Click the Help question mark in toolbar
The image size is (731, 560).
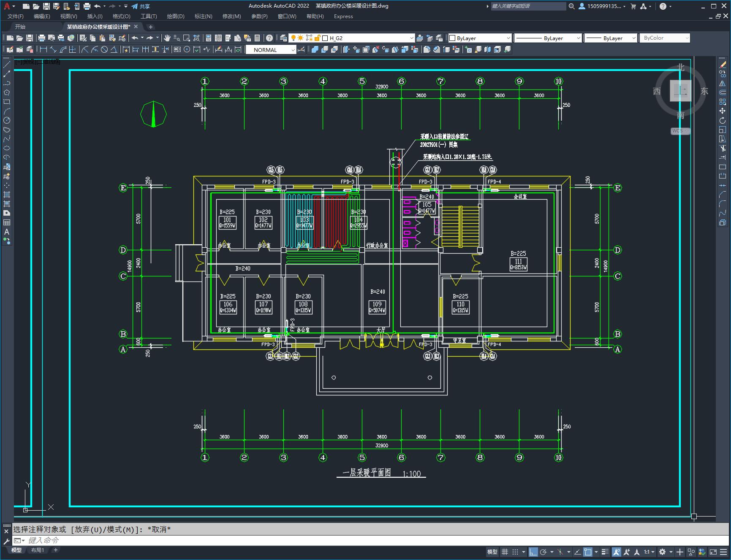269,38
